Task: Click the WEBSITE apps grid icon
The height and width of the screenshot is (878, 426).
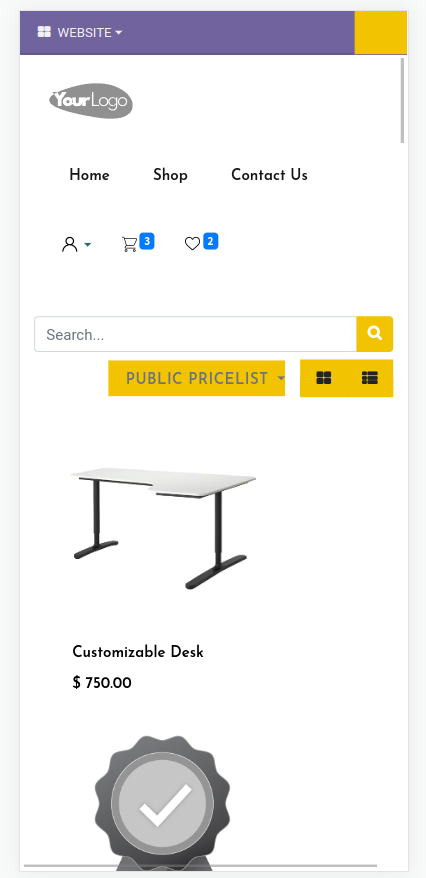Action: pyautogui.click(x=44, y=32)
